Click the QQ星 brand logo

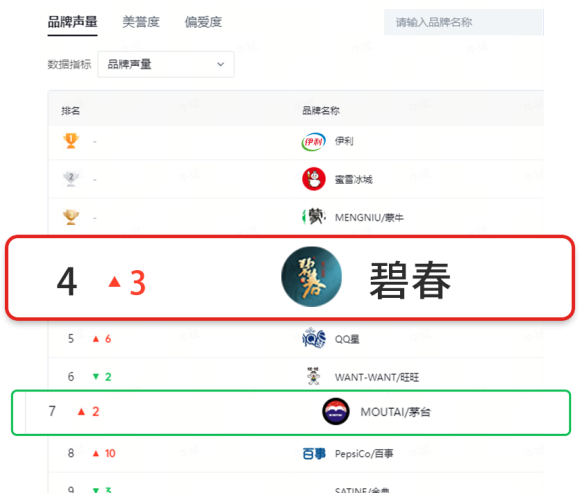[314, 338]
